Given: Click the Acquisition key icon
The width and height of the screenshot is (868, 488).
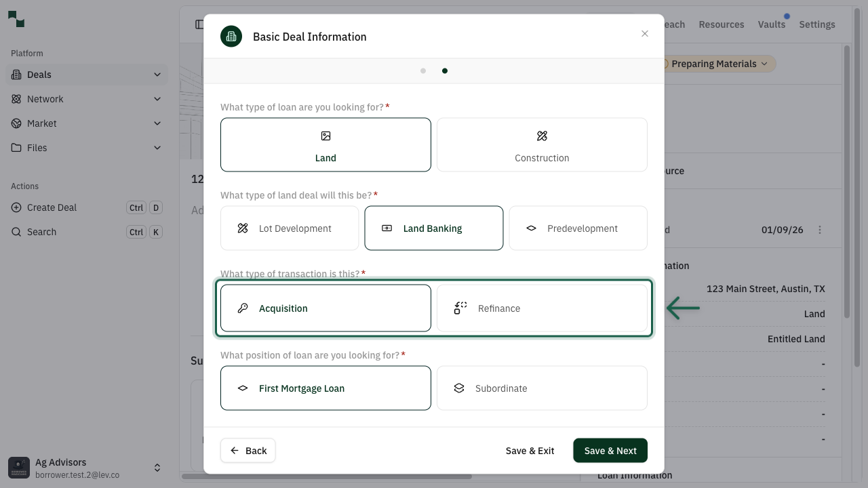Looking at the screenshot, I should pos(243,308).
